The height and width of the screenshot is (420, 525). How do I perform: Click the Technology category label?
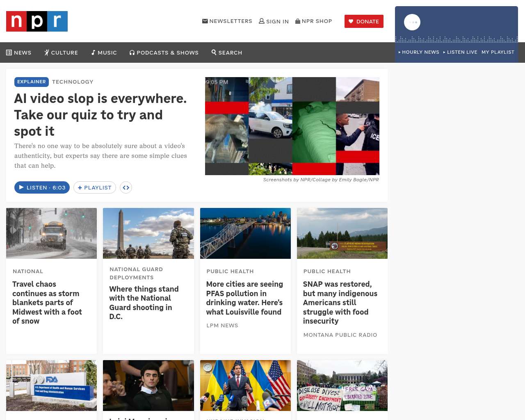(x=73, y=82)
